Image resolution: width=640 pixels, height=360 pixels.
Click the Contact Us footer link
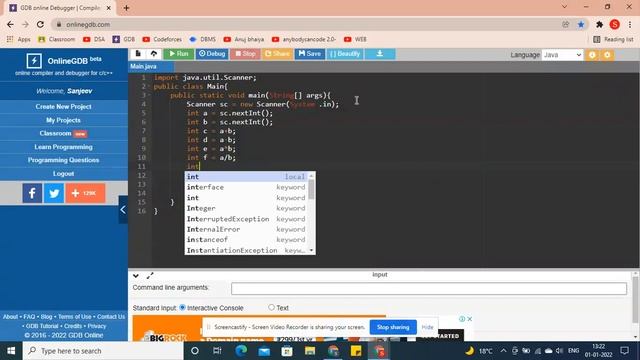pyautogui.click(x=111, y=317)
